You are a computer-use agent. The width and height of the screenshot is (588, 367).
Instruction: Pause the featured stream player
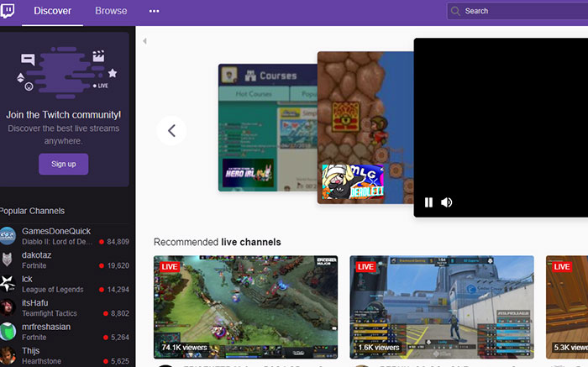click(428, 202)
